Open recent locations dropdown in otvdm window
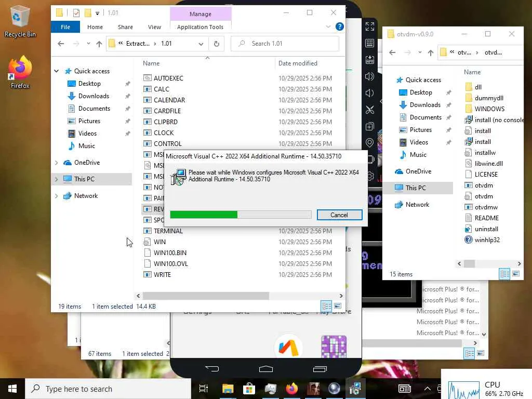The image size is (532, 399). point(420,52)
